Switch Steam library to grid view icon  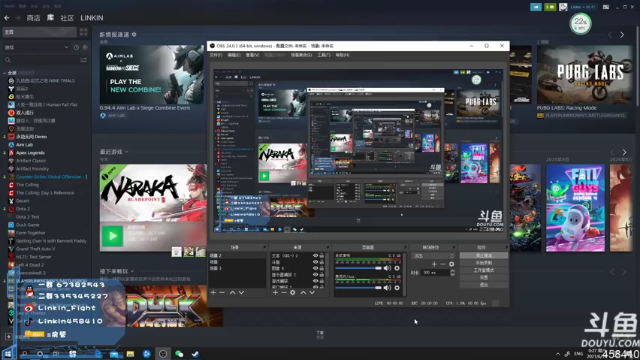pyautogui.click(x=84, y=32)
